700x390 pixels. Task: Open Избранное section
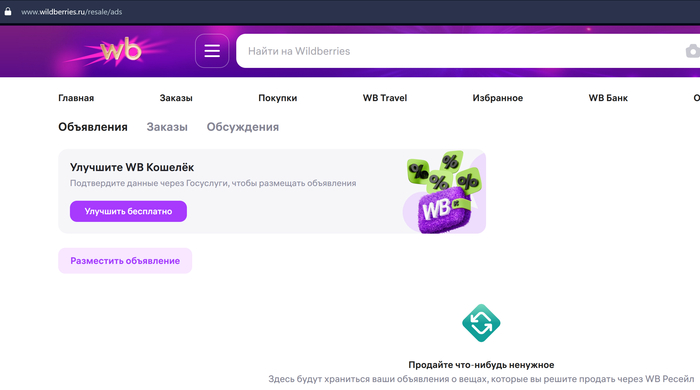(498, 98)
